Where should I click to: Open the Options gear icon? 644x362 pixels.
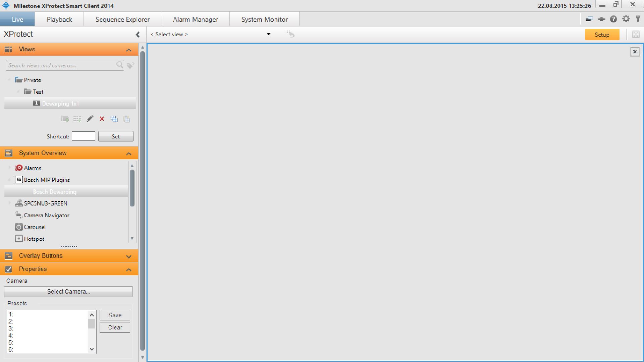point(626,19)
